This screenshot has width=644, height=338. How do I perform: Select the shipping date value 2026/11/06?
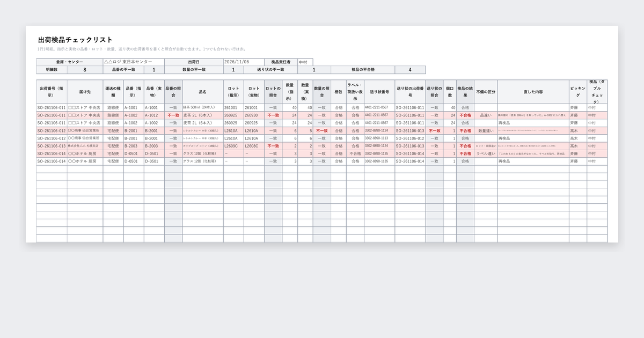point(244,62)
